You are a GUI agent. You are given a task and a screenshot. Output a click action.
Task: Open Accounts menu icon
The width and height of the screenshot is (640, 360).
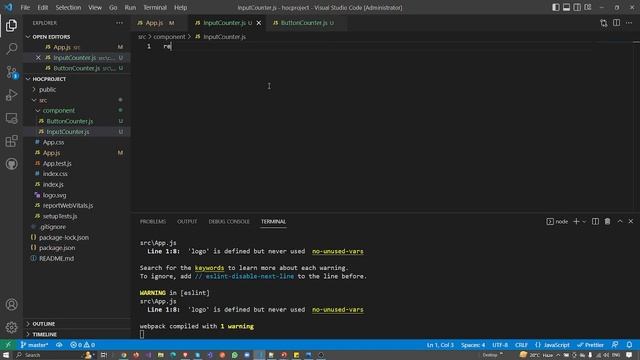pos(11,304)
